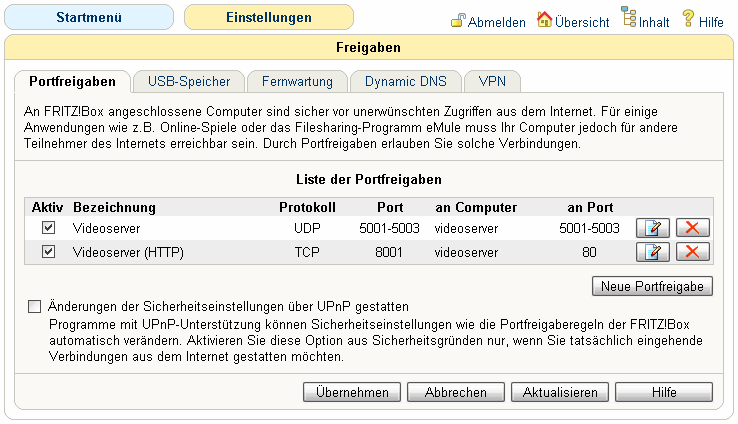The image size is (738, 424).
Task: Click the Abbrechen button
Action: point(455,392)
